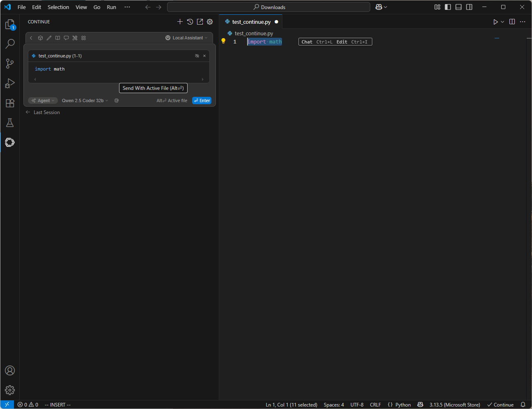The image size is (532, 409).
Task: Change Spaces: 4 indentation setting
Action: (x=334, y=404)
